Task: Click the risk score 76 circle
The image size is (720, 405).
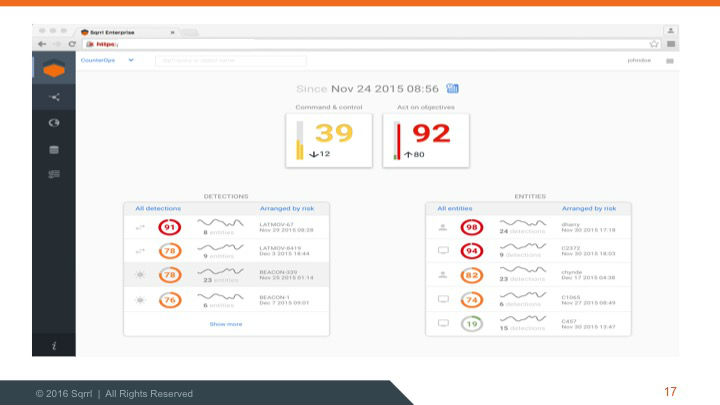Action: pyautogui.click(x=169, y=300)
